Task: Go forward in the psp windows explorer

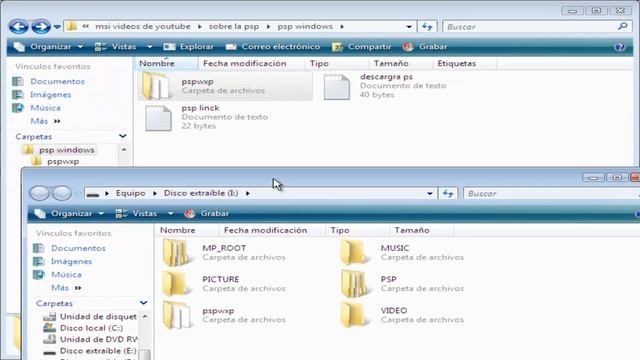Action: pyautogui.click(x=41, y=27)
